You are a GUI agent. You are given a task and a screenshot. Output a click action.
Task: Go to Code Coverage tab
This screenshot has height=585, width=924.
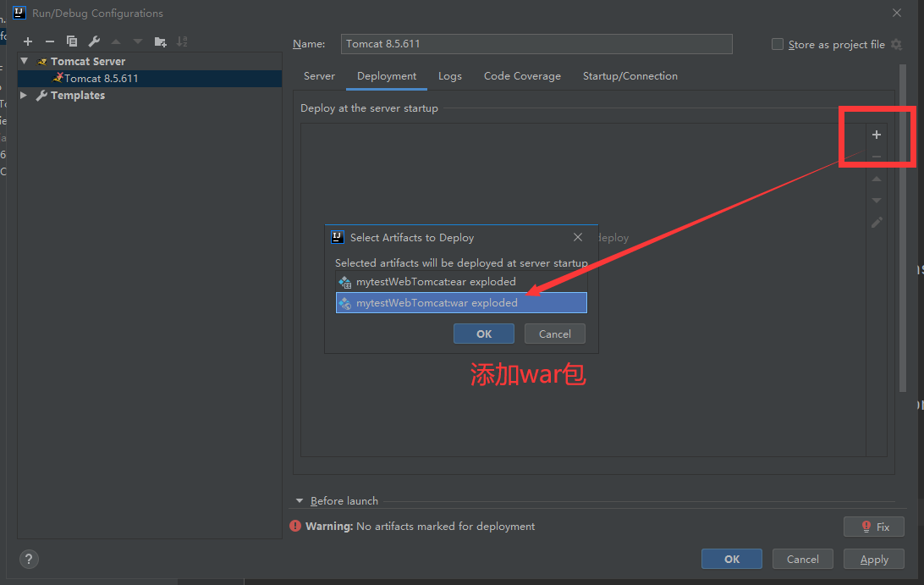[x=522, y=76]
